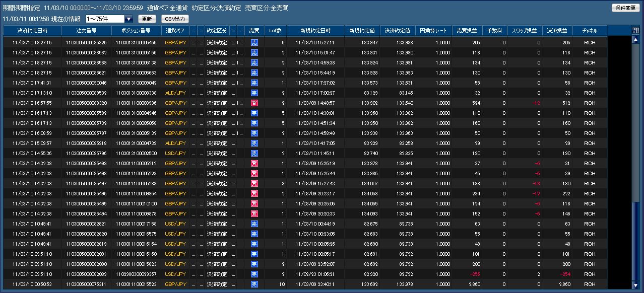Image resolution: width=644 pixels, height=293 pixels.
Task: Sort by 決済損益 column header
Action: point(557,31)
